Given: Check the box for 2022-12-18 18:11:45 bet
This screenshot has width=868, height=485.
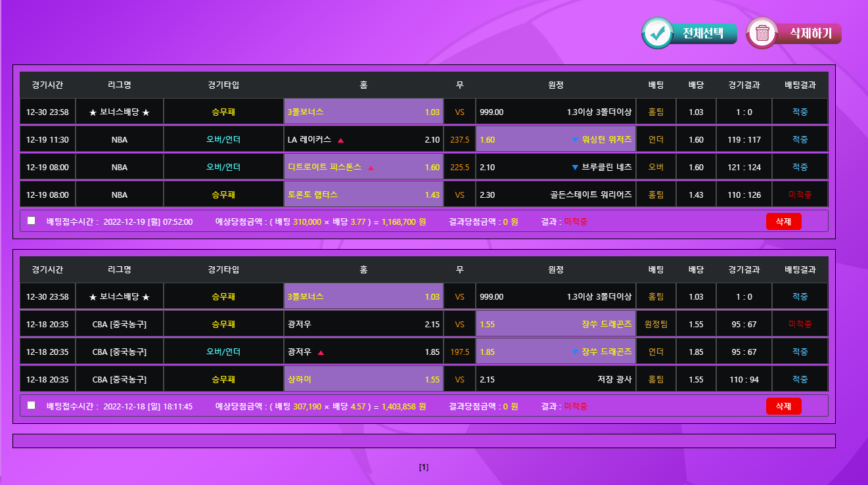Looking at the screenshot, I should (32, 405).
